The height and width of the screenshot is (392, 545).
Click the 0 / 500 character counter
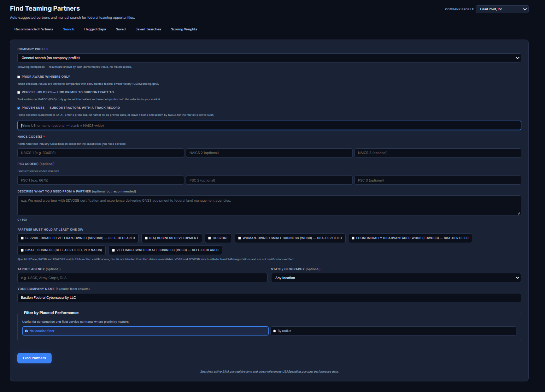(x=22, y=220)
